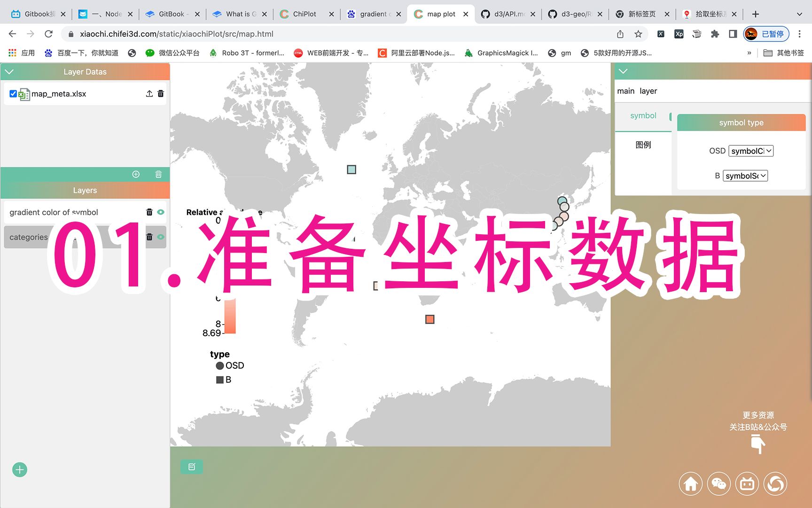Delete the gradient color of symbol layer
Screen dimensions: 812x508
149,212
